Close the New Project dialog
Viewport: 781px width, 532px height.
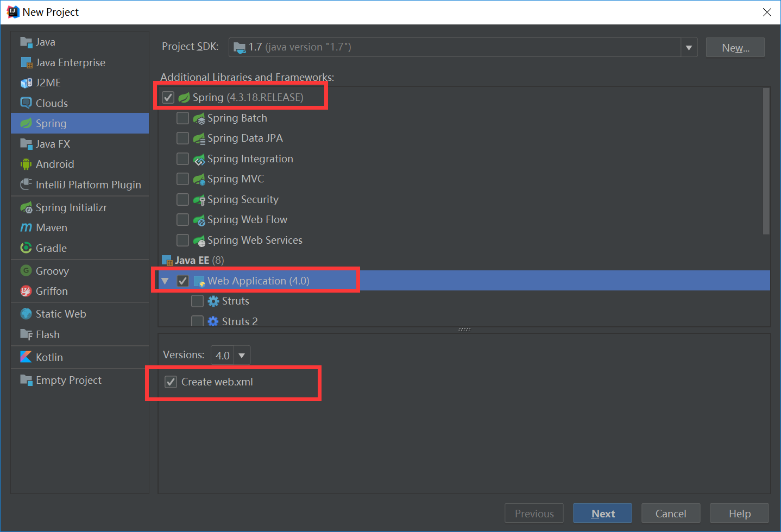point(767,12)
